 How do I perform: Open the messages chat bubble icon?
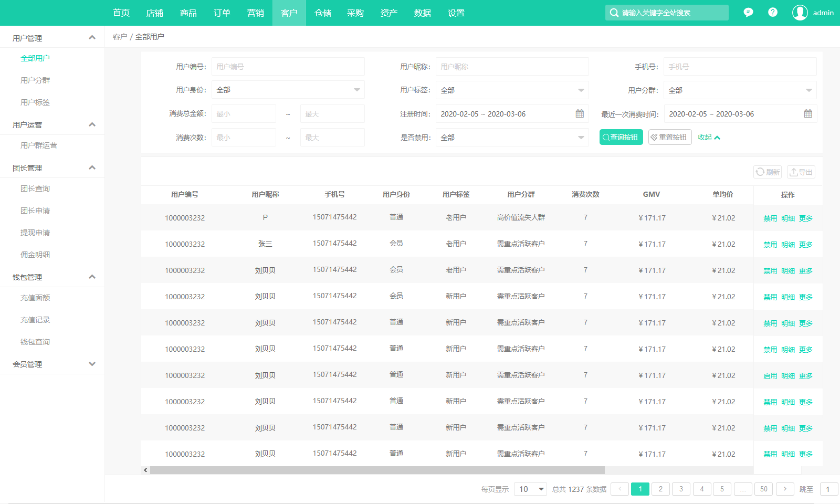748,13
